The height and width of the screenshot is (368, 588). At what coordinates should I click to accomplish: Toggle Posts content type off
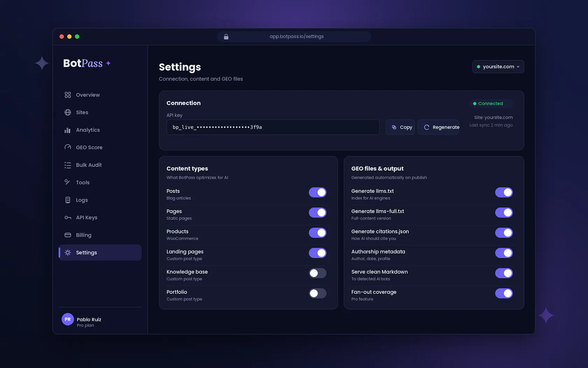tap(317, 192)
